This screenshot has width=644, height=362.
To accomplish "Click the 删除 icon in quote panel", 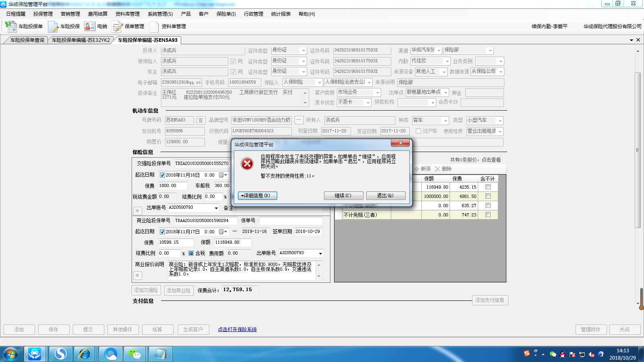I will click(x=438, y=169).
